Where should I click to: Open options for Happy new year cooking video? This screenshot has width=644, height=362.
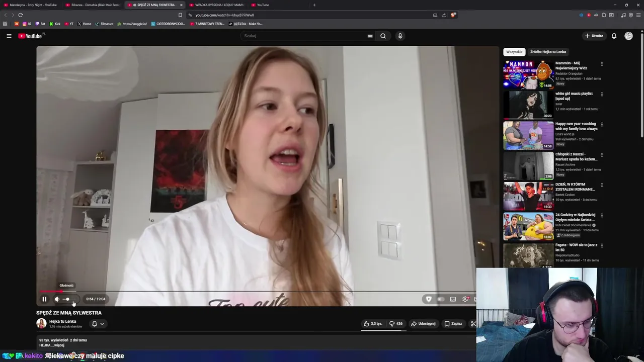(x=602, y=124)
